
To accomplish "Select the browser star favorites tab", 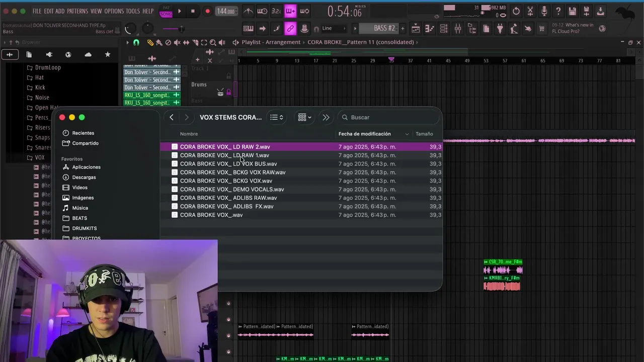I will pyautogui.click(x=107, y=54).
